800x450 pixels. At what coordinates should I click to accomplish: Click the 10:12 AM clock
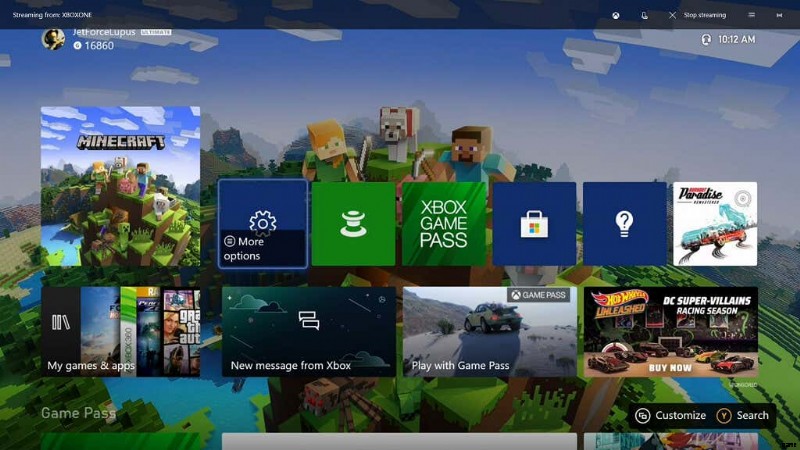pos(736,39)
